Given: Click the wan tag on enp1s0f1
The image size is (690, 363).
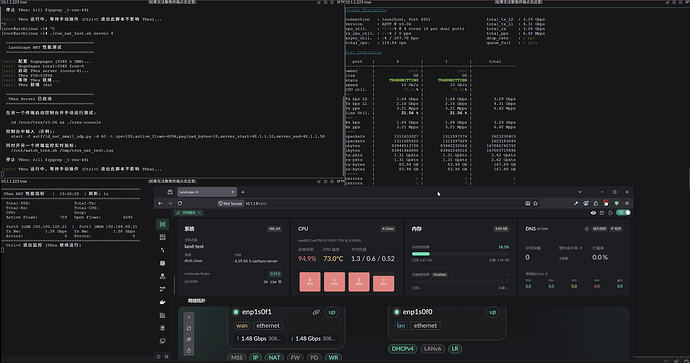Looking at the screenshot, I should [x=242, y=326].
